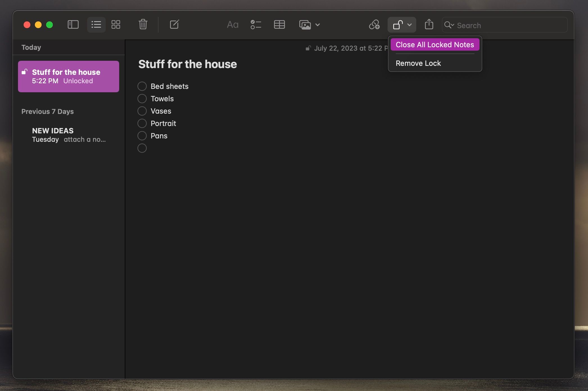Switch to gallery view layout
588x391 pixels.
[116, 25]
